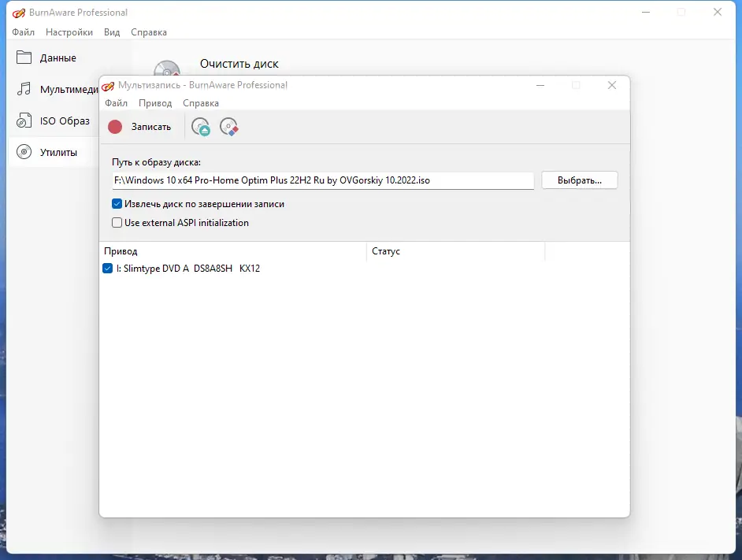Open Файл menu in main BurnAware window
742x560 pixels.
pyautogui.click(x=23, y=32)
